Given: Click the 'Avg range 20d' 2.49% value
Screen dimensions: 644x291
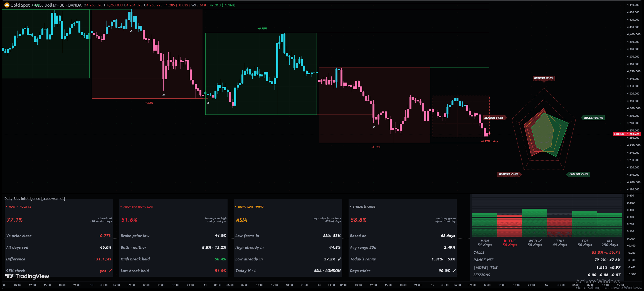Looking at the screenshot, I should tap(450, 247).
